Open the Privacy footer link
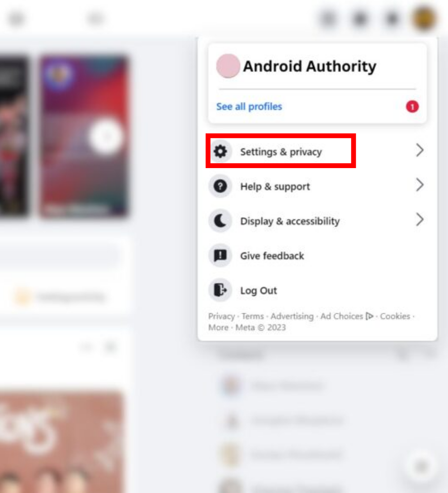The width and height of the screenshot is (448, 493). tap(221, 316)
